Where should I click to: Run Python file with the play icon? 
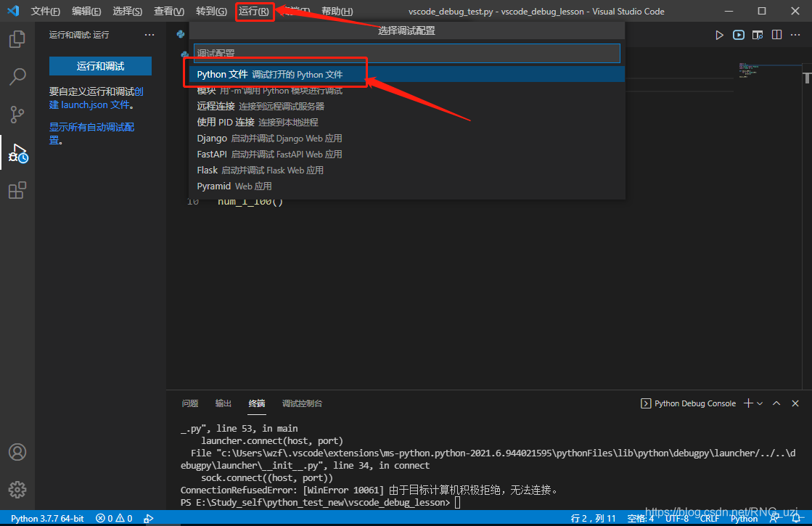(x=719, y=35)
